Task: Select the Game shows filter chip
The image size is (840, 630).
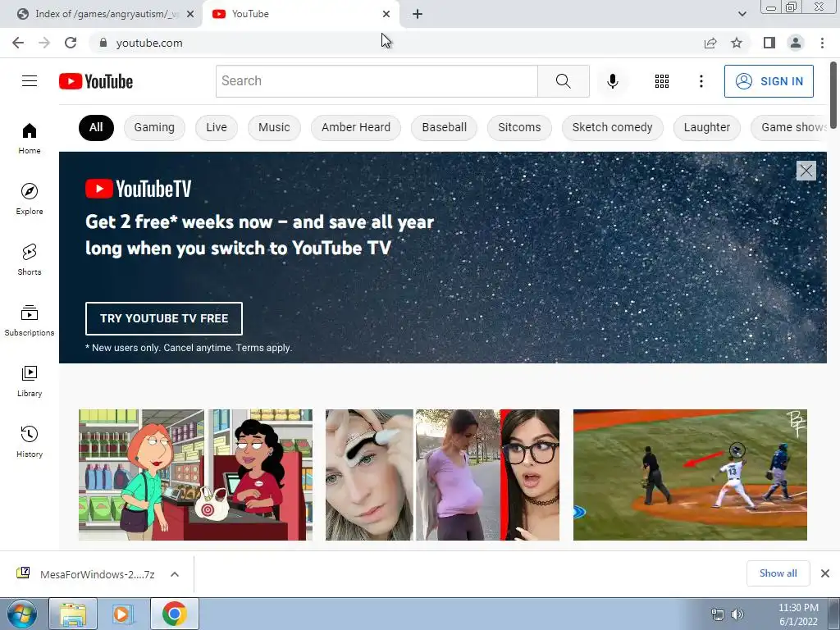Action: click(790, 127)
